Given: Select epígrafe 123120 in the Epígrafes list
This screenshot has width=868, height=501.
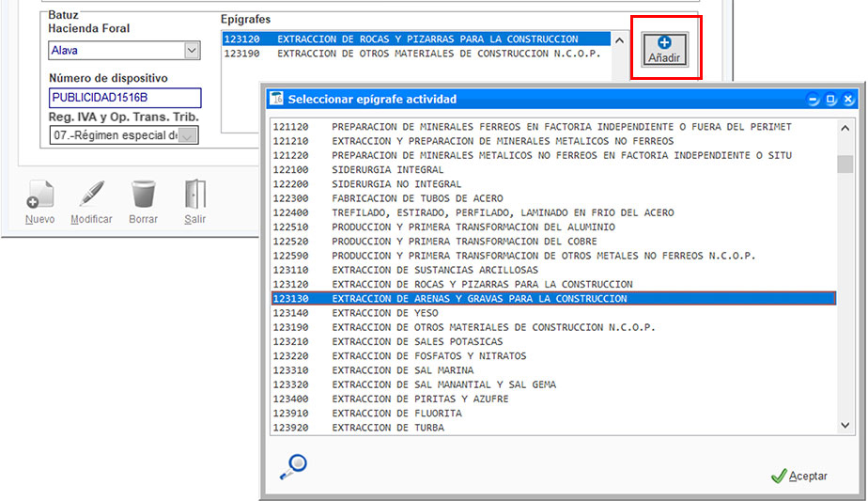Looking at the screenshot, I should (416, 39).
